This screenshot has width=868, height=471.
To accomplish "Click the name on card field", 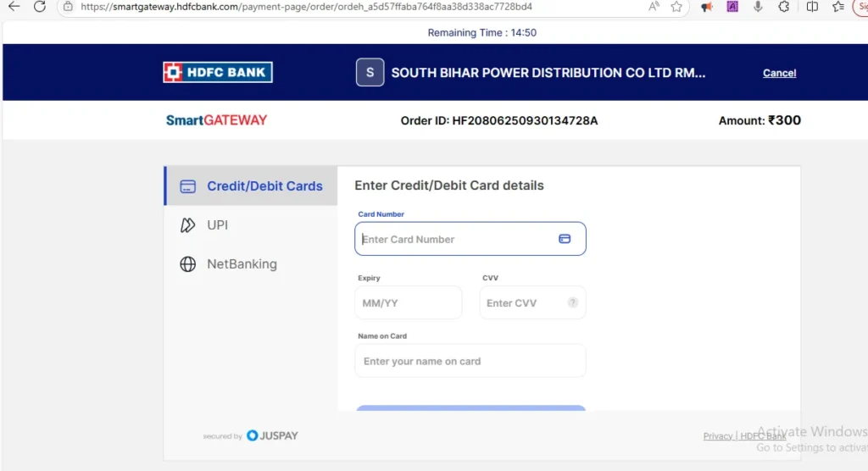I will pyautogui.click(x=470, y=361).
